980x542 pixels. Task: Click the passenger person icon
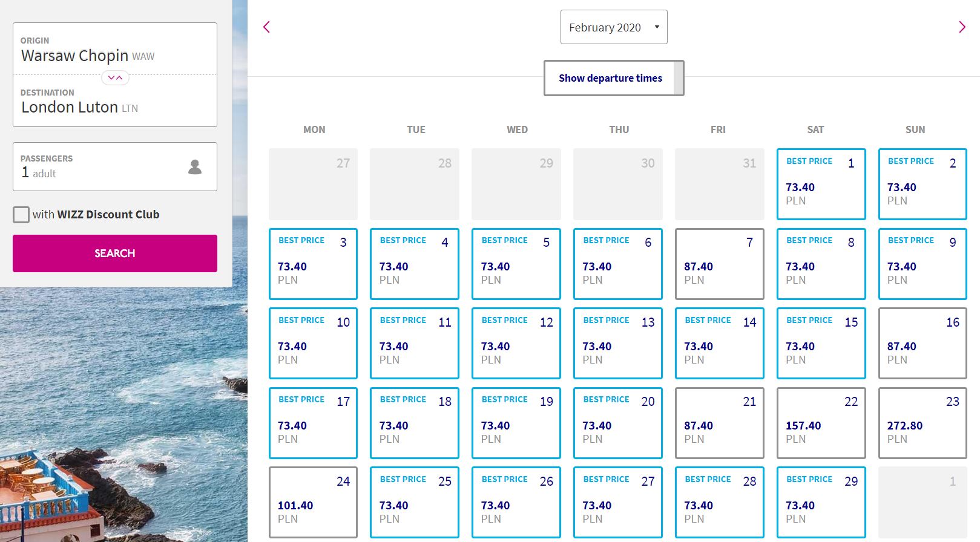pos(195,167)
